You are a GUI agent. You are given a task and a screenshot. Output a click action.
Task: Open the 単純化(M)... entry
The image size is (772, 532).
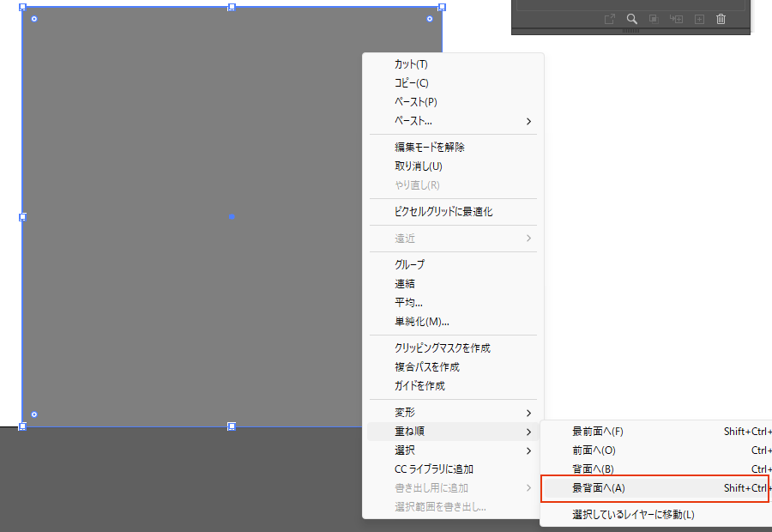(x=453, y=321)
